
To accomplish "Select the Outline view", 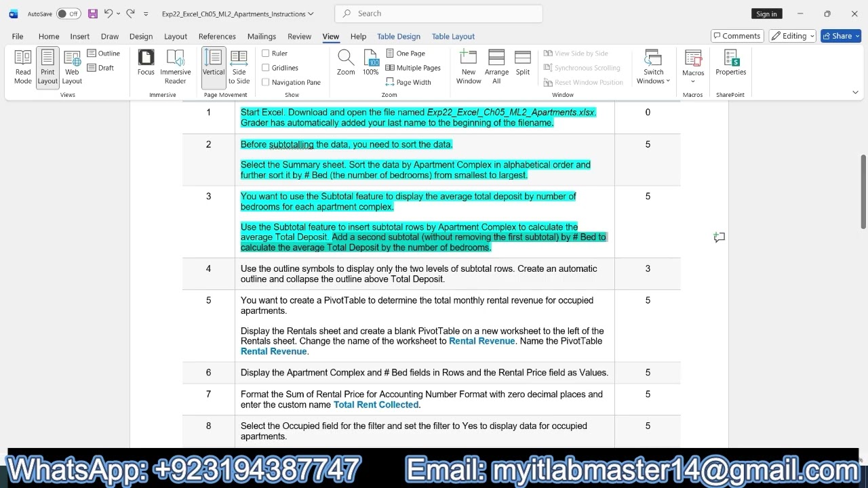I will tap(104, 54).
